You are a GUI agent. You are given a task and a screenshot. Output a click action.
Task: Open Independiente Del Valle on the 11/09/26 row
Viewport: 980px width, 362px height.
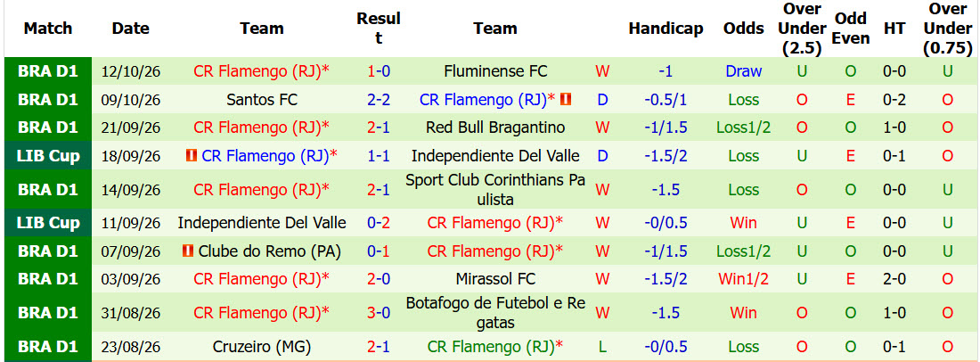262,223
